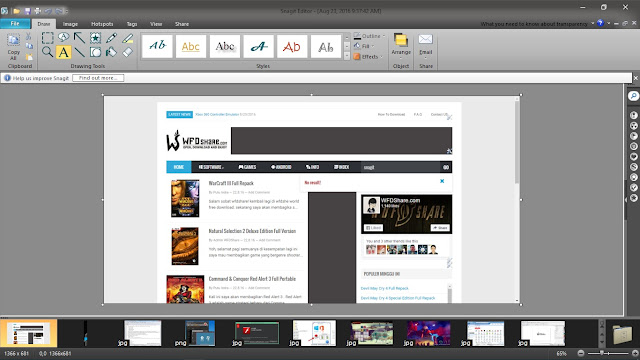Apply the red Ab text style

click(292, 46)
